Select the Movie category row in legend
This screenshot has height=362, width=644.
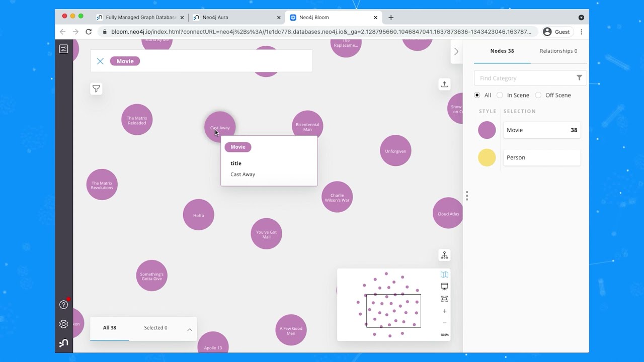coord(542,130)
